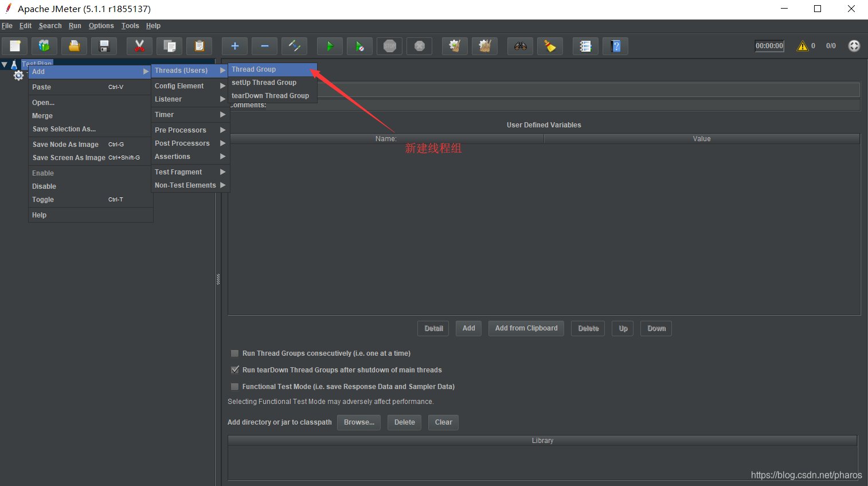Enable Run Thread Groups consecutively checkbox
Screen dimensions: 868x486
click(234, 353)
